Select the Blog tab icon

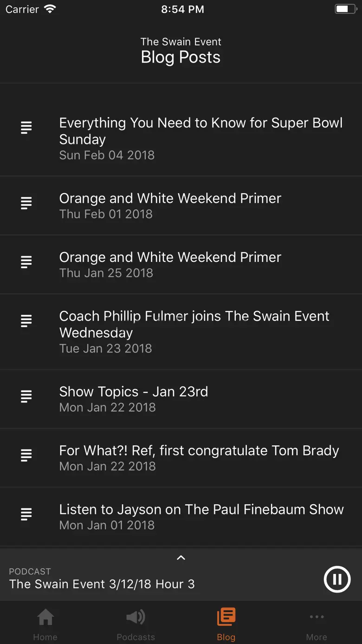226,617
